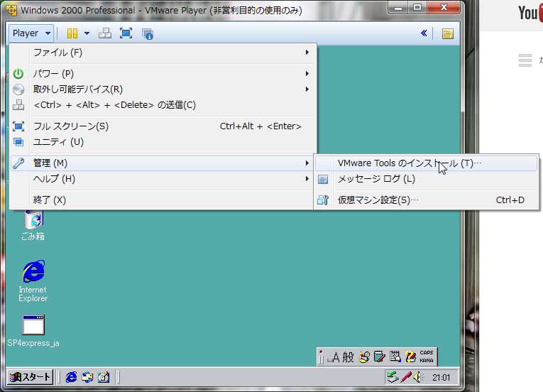Select the Internet Explorer desktop icon
Screen dimensions: 543x392
click(33, 281)
